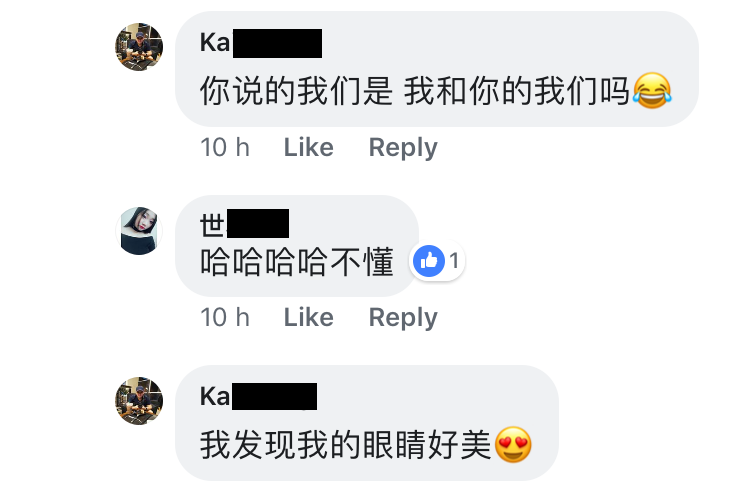
Task: Click the 我发现我的眼睛好美 comment text
Action: [x=345, y=445]
